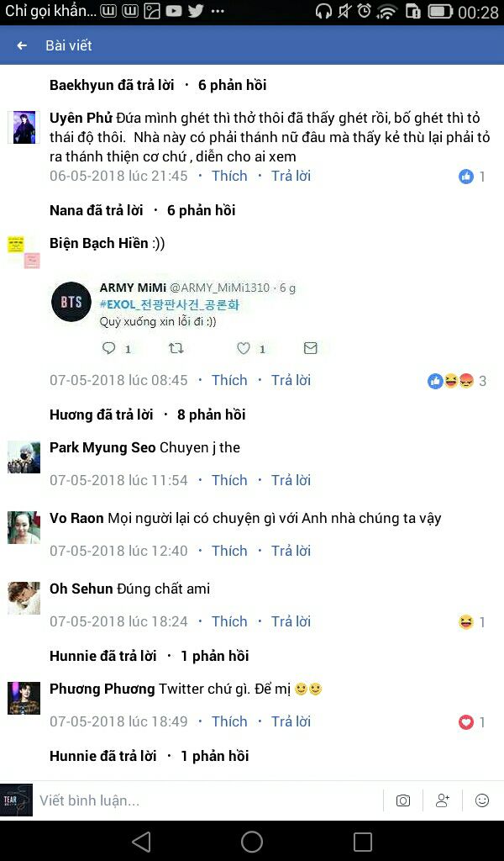The height and width of the screenshot is (861, 504).
Task: Open emoji smiley picker in comment bar
Action: [482, 800]
